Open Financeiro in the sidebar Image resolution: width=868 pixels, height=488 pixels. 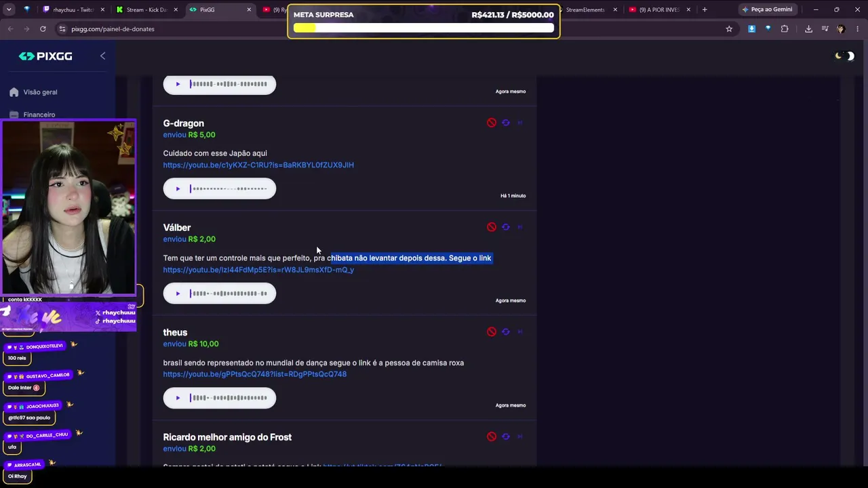33,115
